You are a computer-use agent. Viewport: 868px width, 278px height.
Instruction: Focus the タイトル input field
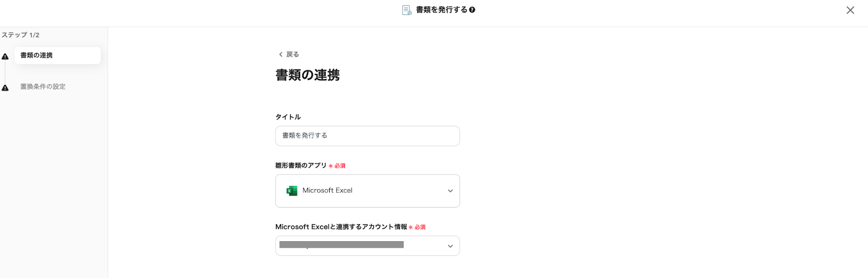[367, 136]
